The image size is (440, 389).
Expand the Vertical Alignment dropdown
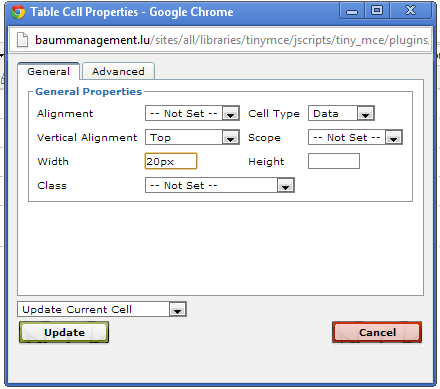(x=230, y=138)
